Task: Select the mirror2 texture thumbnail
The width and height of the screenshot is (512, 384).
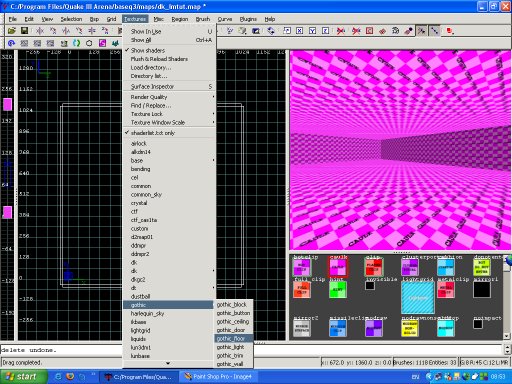Action: point(302,328)
